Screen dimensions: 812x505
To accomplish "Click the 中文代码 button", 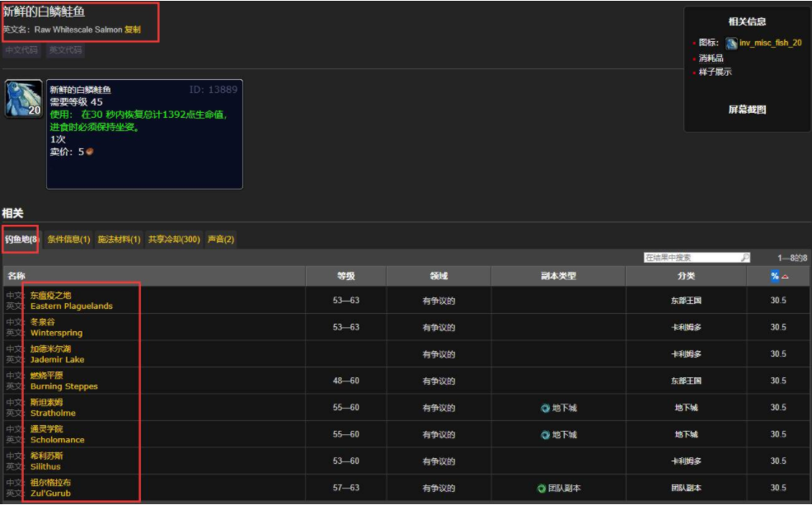I will pyautogui.click(x=21, y=50).
